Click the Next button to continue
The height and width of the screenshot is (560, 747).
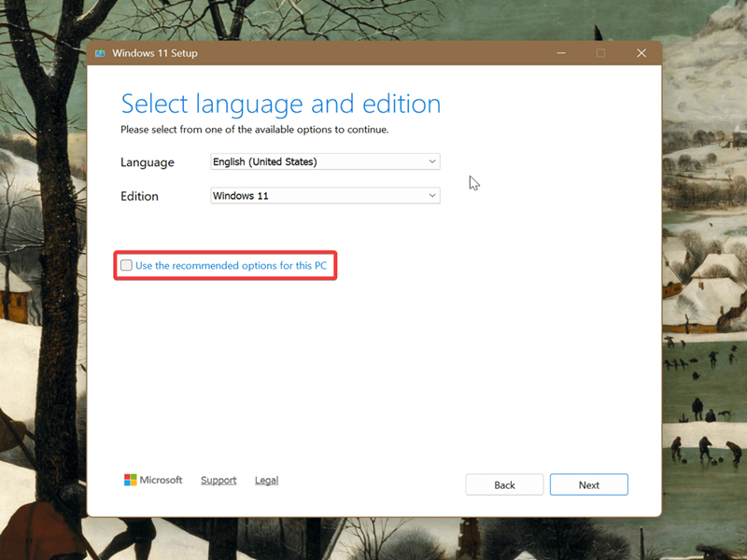pyautogui.click(x=589, y=484)
